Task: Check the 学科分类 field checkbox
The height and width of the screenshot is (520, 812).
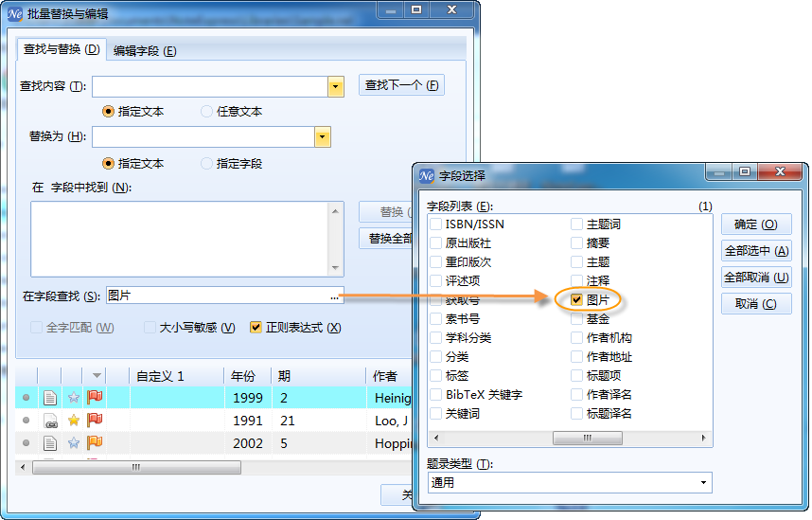Action: pos(436,337)
